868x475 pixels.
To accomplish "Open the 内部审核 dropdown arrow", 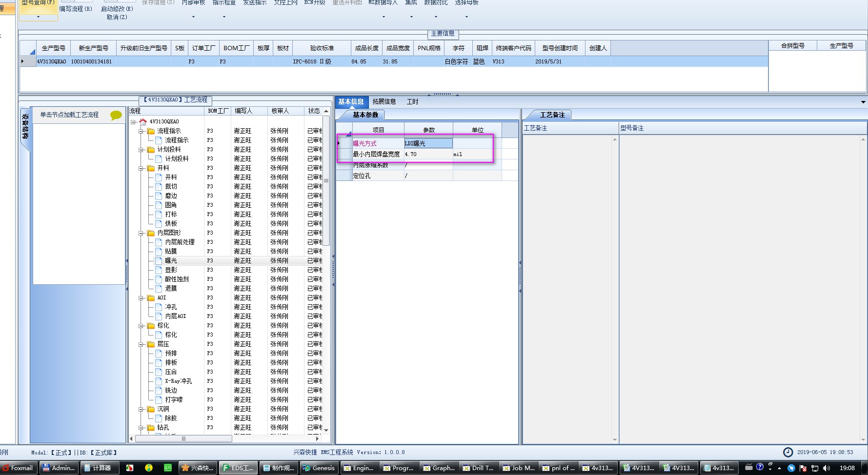I will [193, 17].
